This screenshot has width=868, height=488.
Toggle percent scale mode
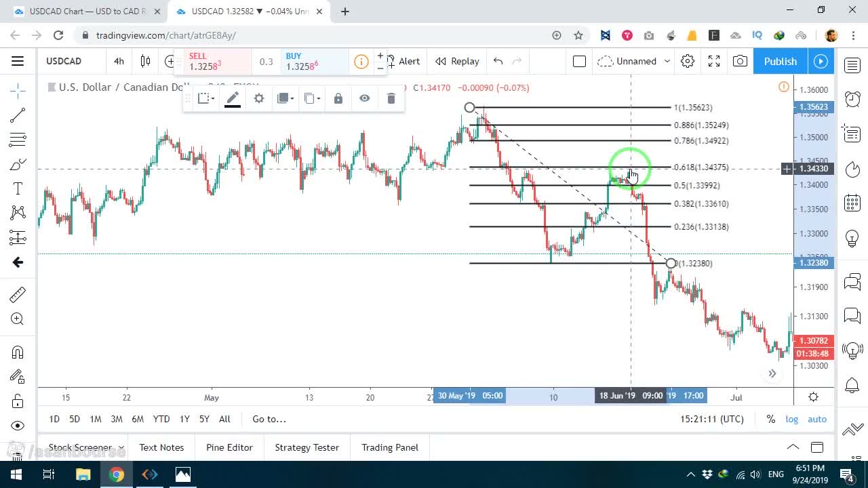[x=771, y=419]
